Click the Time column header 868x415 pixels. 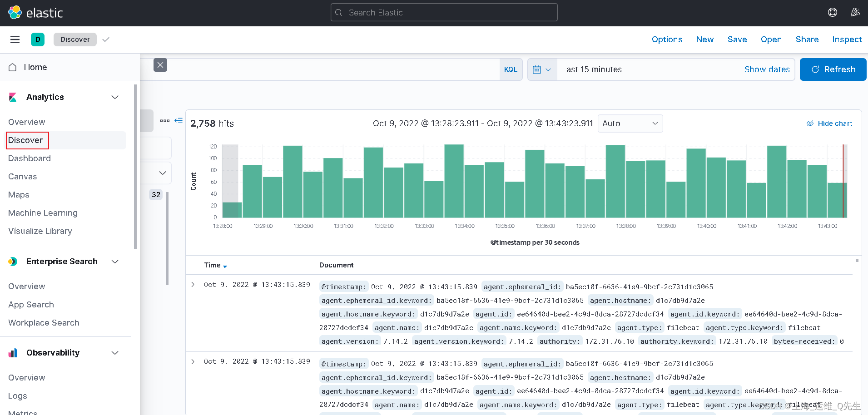tap(212, 265)
